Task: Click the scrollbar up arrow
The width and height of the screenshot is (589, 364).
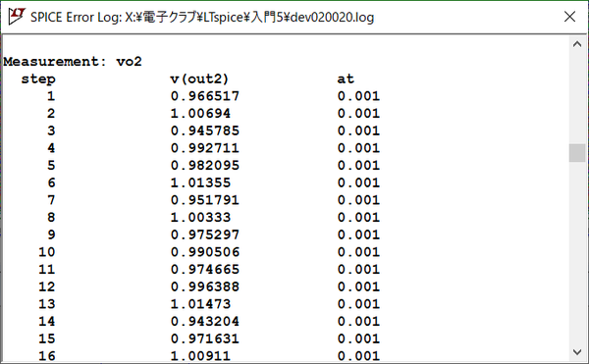Action: click(x=577, y=44)
